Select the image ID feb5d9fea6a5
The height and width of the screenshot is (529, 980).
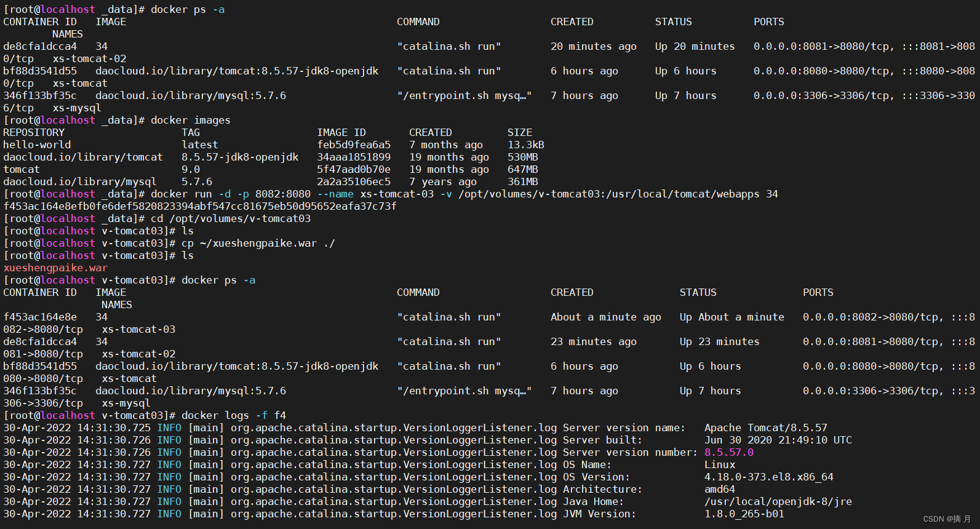coord(354,145)
